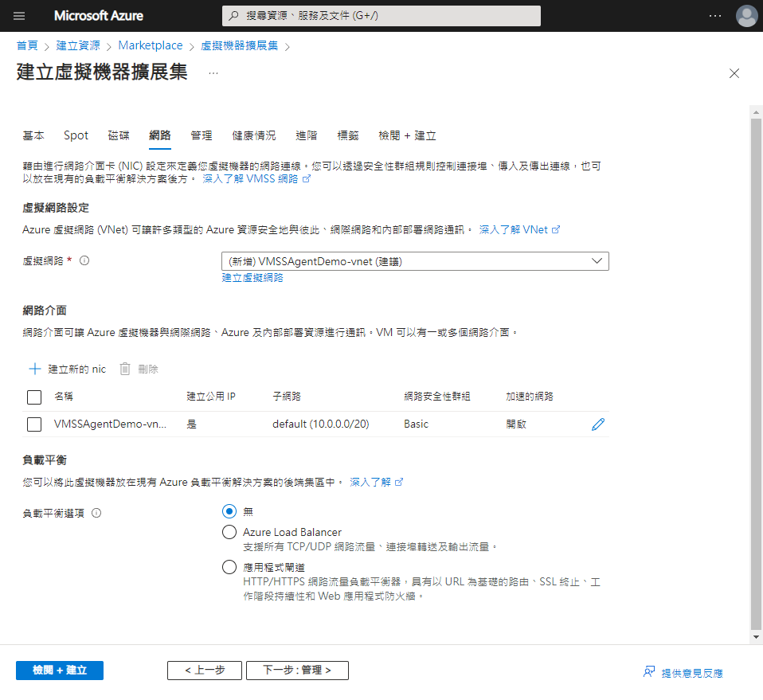Go to Marketplace breadcrumb
The image size is (763, 700).
coord(151,45)
